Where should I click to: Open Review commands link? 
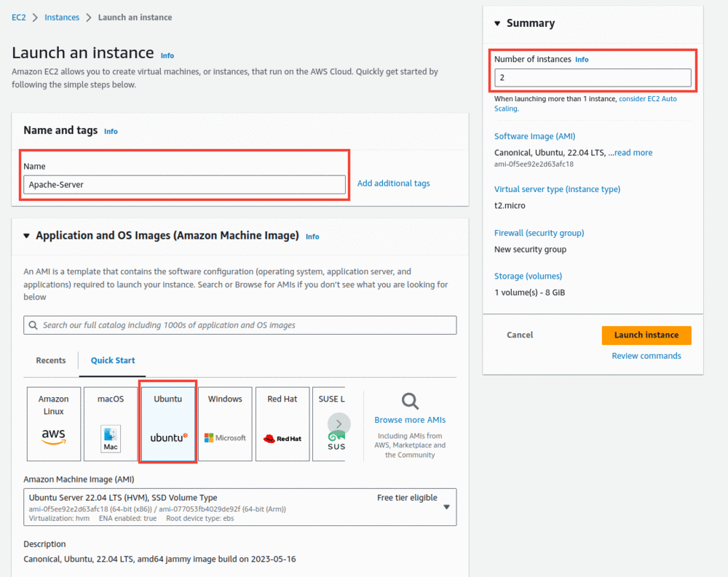[x=646, y=356]
